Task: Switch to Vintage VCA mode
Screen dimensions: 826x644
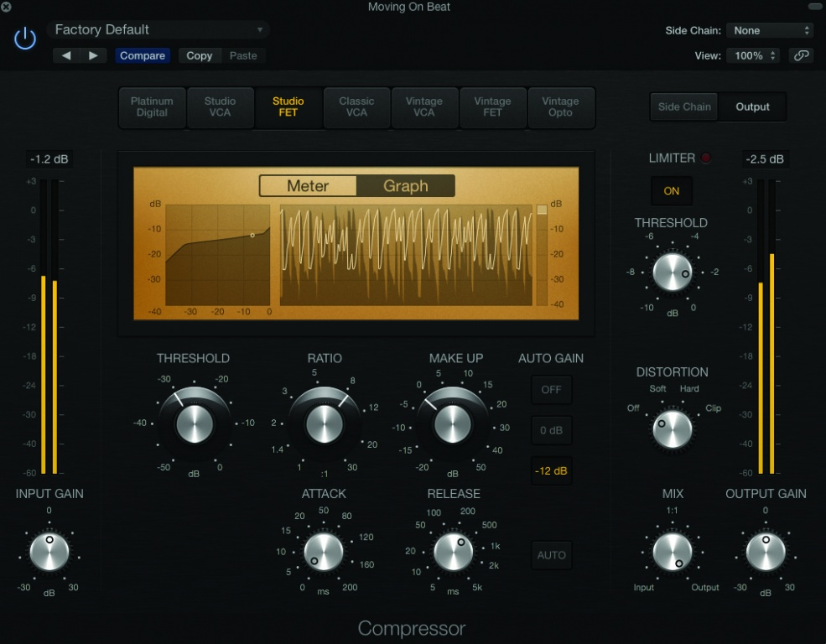Action: click(424, 107)
